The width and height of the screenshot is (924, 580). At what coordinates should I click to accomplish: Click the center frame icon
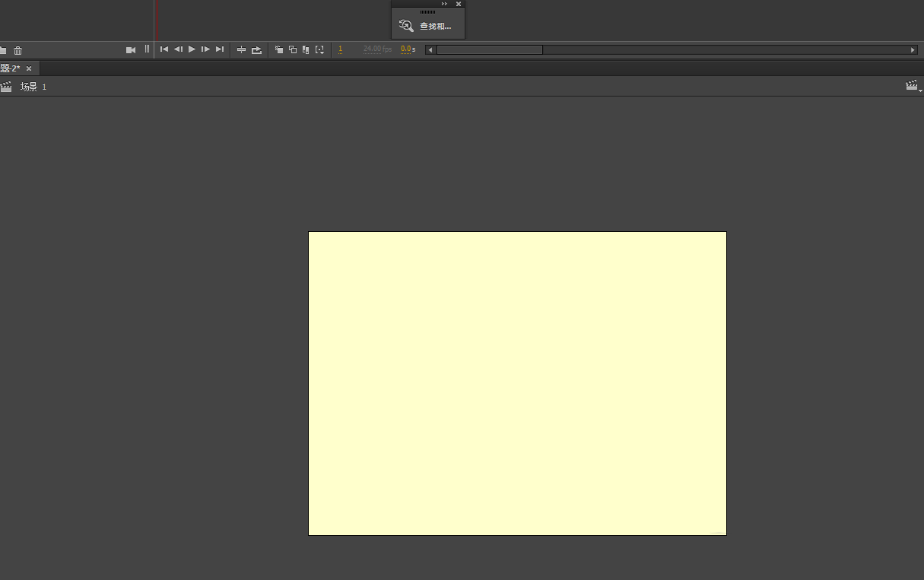point(242,50)
